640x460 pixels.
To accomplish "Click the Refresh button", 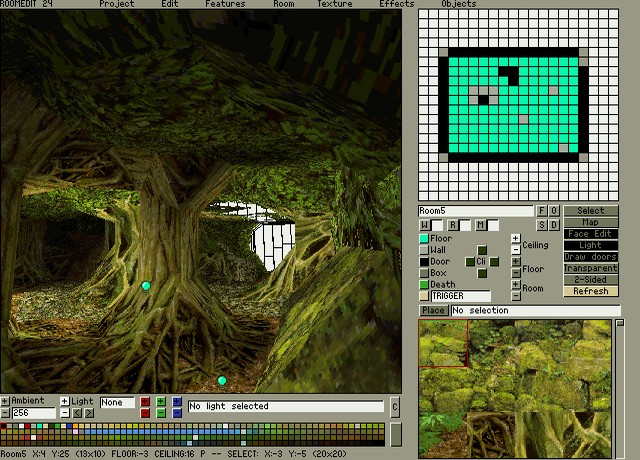I will point(590,292).
